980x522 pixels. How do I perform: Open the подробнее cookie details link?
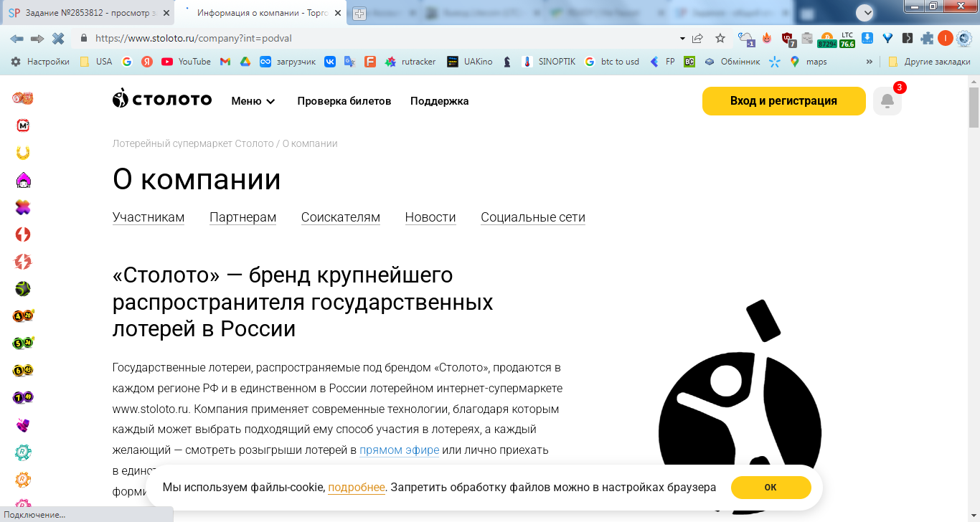pos(357,488)
